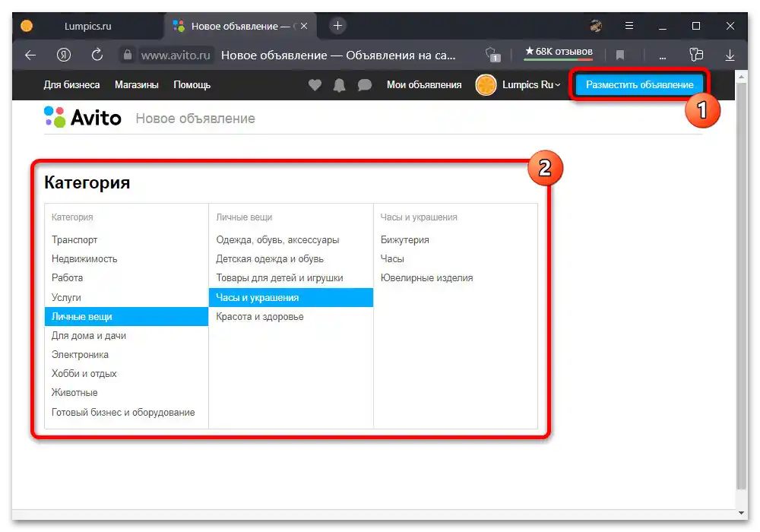760x532 pixels.
Task: Open the 68K reviews rating badge
Action: coord(559,52)
